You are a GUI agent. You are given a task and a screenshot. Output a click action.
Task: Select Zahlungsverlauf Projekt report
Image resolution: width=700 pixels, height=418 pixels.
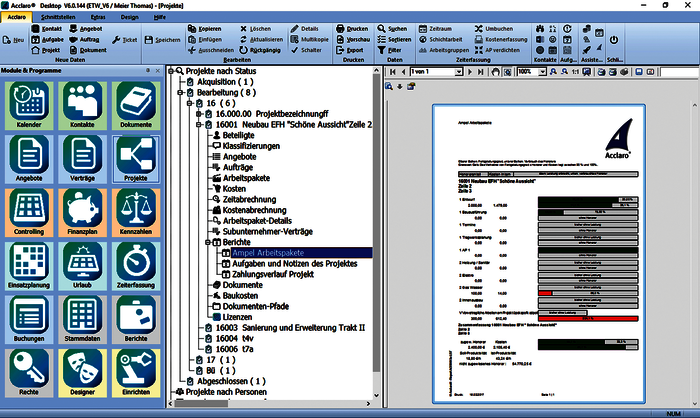272,274
